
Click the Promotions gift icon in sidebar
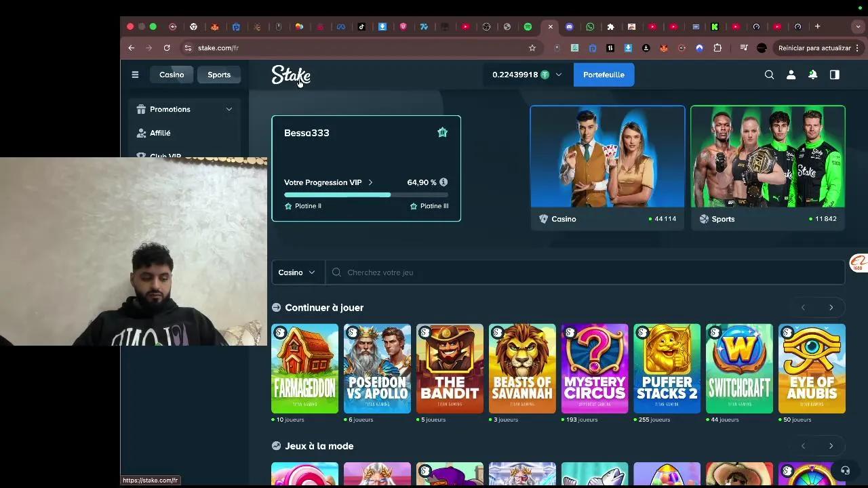pyautogui.click(x=141, y=109)
